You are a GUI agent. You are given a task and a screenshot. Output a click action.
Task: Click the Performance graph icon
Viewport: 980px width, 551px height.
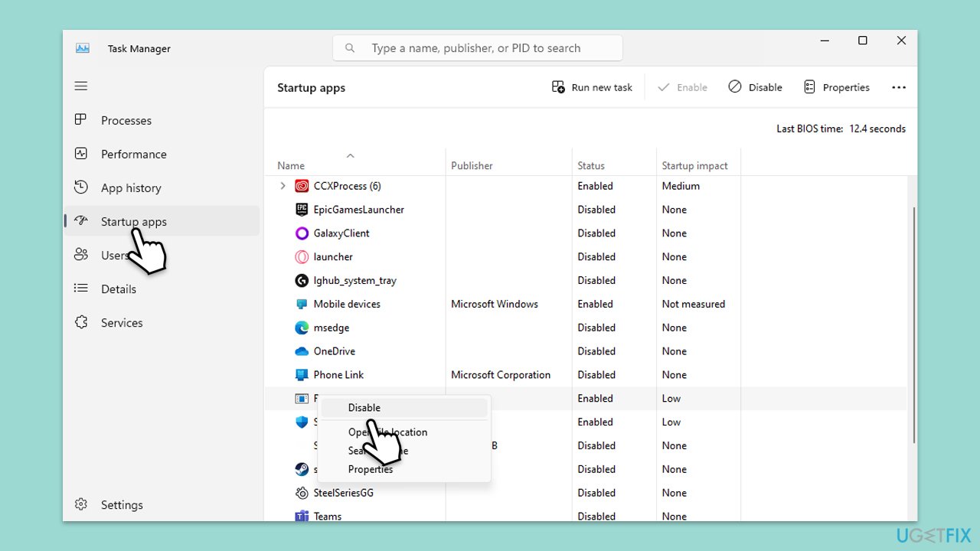(x=81, y=154)
